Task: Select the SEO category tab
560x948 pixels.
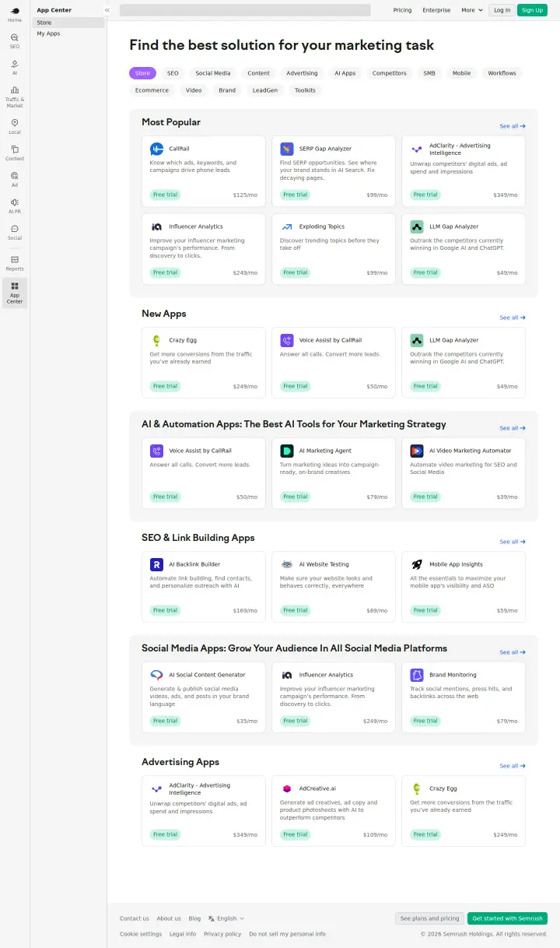Action: coord(173,73)
